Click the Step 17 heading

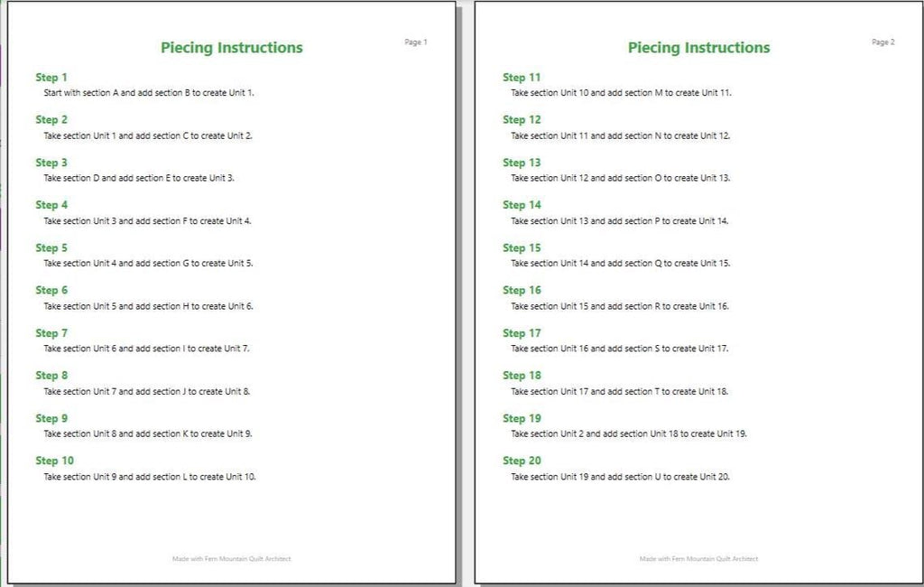[522, 333]
